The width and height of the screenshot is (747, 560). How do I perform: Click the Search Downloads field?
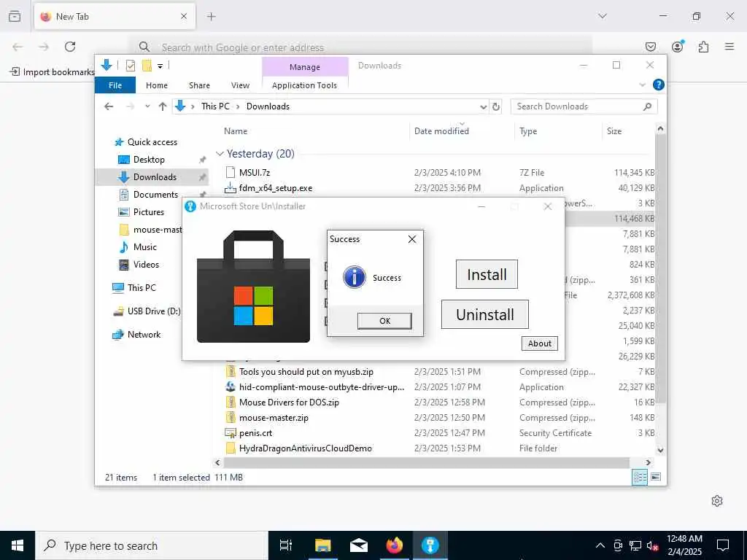584,106
